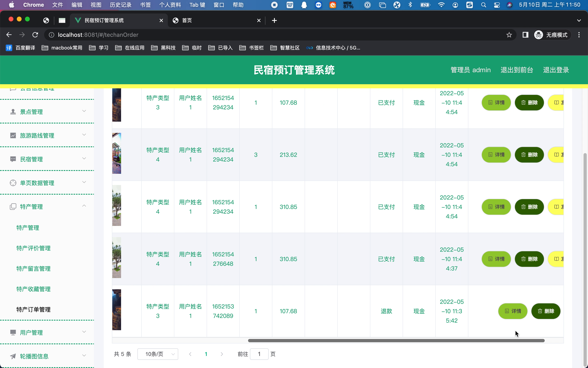The image size is (588, 368).
Task: Expand the 民宿管理 sidebar menu
Action: (47, 159)
